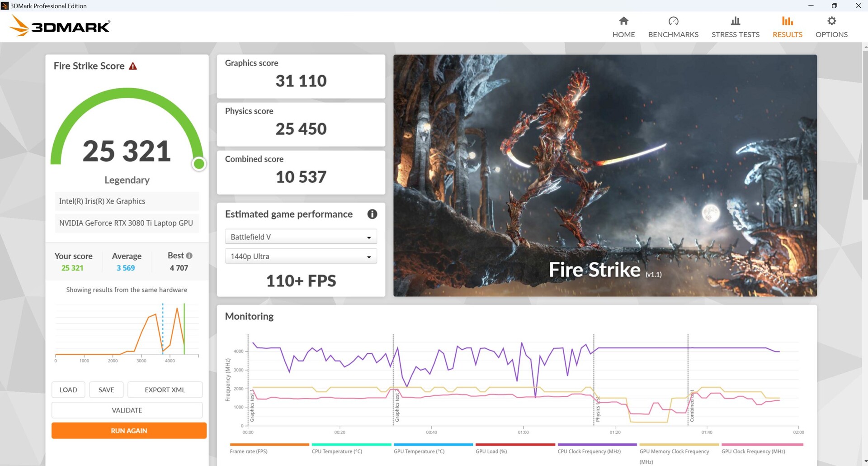Click the Fire Strike Score heading

click(89, 66)
